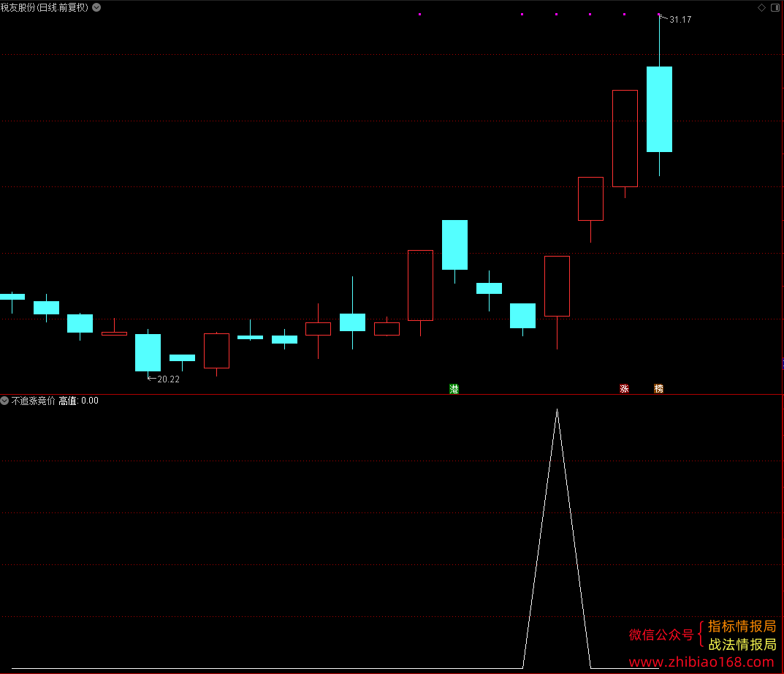Click the 31.17 high price label
Viewport: 784px width, 674px height.
click(680, 20)
